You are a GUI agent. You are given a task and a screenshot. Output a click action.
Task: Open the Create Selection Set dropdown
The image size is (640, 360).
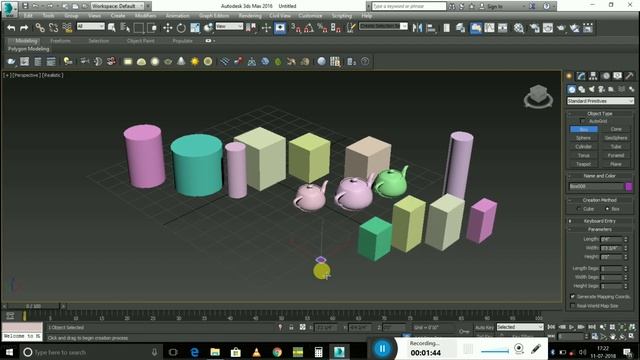click(x=383, y=26)
